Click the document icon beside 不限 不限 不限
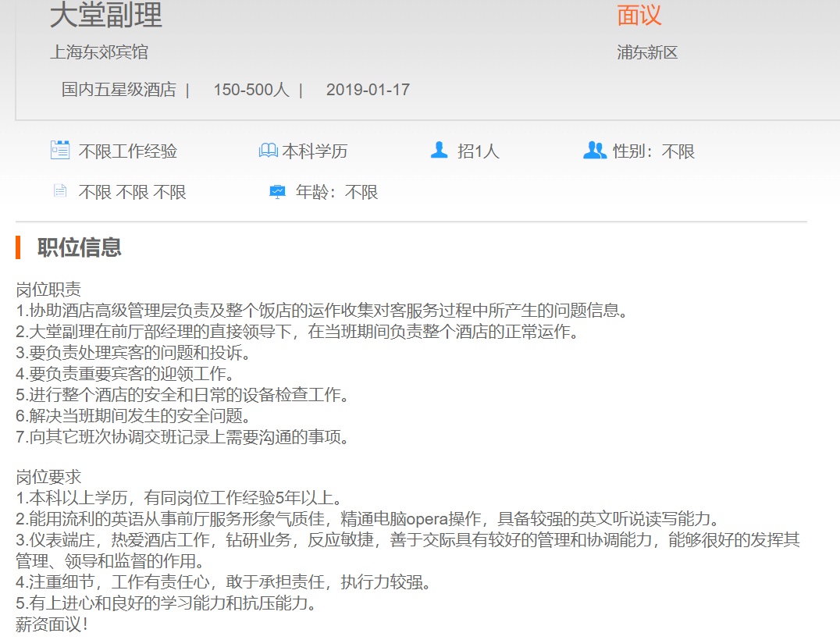Viewport: 840px width, 640px height. 60,191
